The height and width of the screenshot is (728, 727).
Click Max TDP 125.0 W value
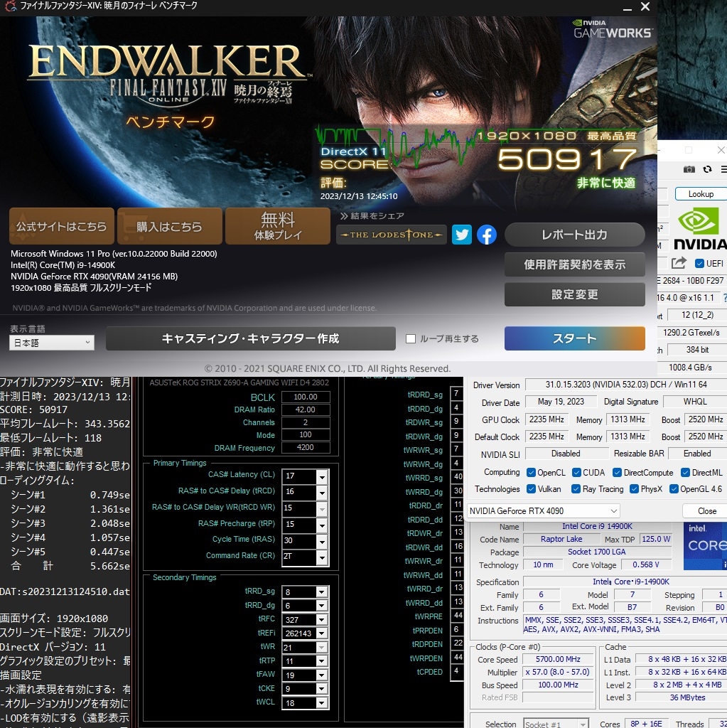click(656, 539)
